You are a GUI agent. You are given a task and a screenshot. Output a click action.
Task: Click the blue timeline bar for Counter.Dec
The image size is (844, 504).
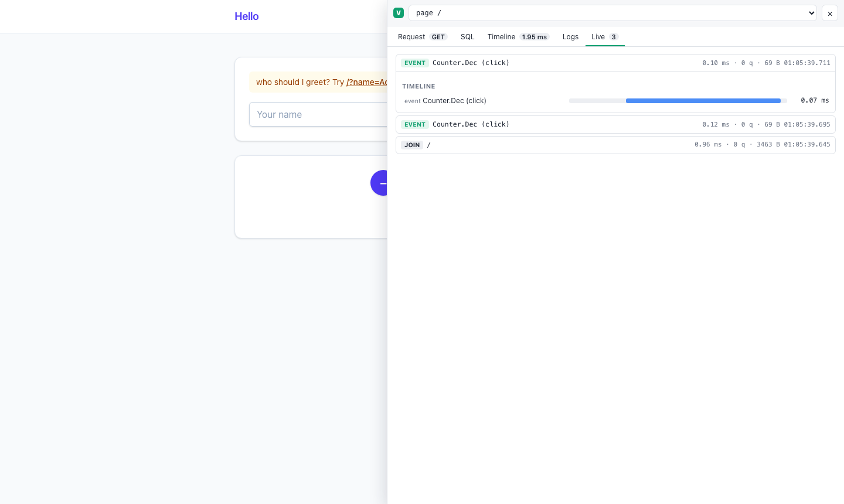(703, 101)
